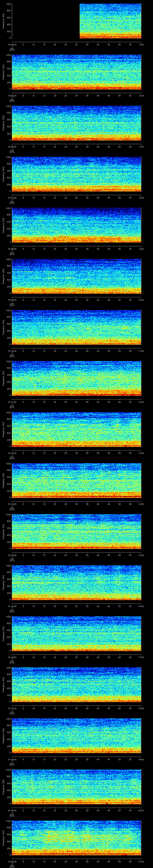Click inside the spectrogram starting at 19:07:00
Image resolution: width=153 pixels, height=868 pixels.
[77, 174]
